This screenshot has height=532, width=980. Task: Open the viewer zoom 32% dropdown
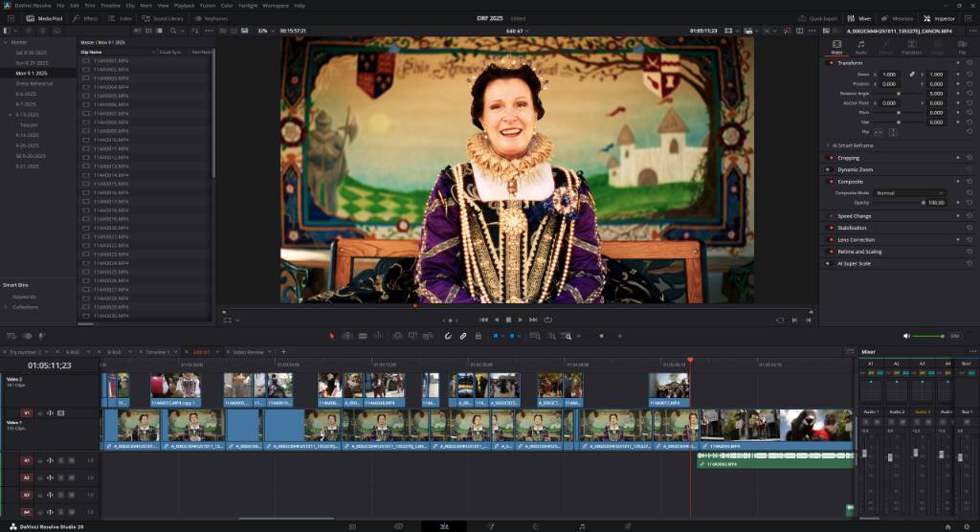pyautogui.click(x=266, y=31)
